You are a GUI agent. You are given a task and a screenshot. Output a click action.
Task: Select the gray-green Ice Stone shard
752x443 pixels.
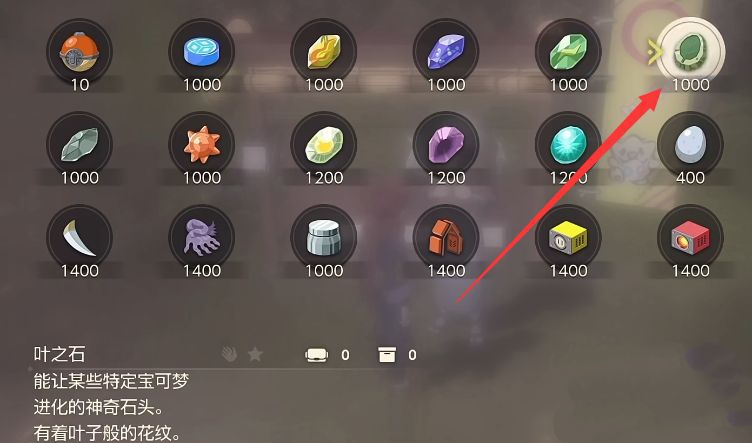pyautogui.click(x=80, y=145)
